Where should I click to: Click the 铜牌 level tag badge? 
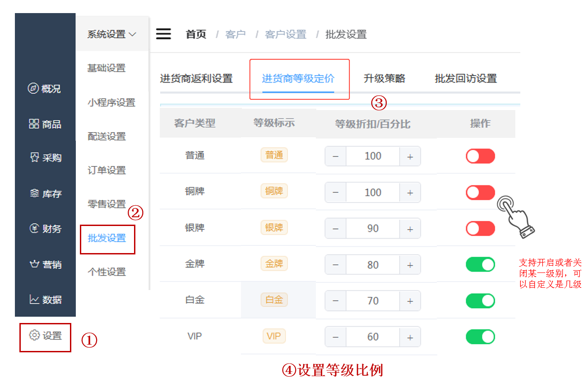[274, 191]
